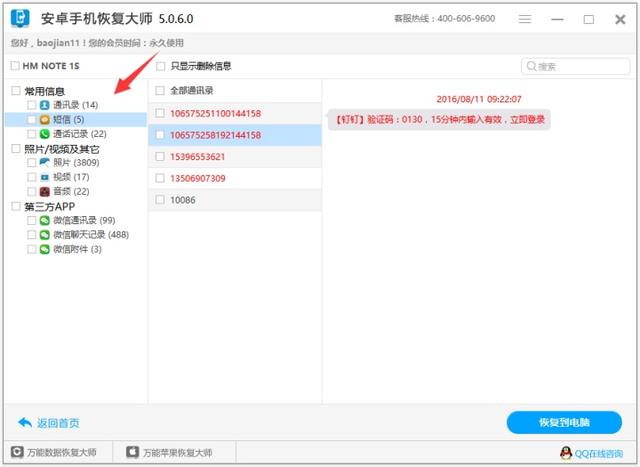Open QQ在线咨询 link
This screenshot has width=640, height=467.
pos(599,454)
